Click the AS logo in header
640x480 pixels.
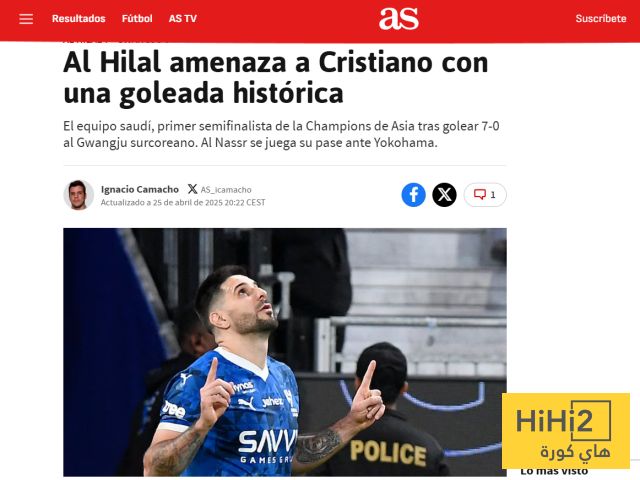(399, 19)
